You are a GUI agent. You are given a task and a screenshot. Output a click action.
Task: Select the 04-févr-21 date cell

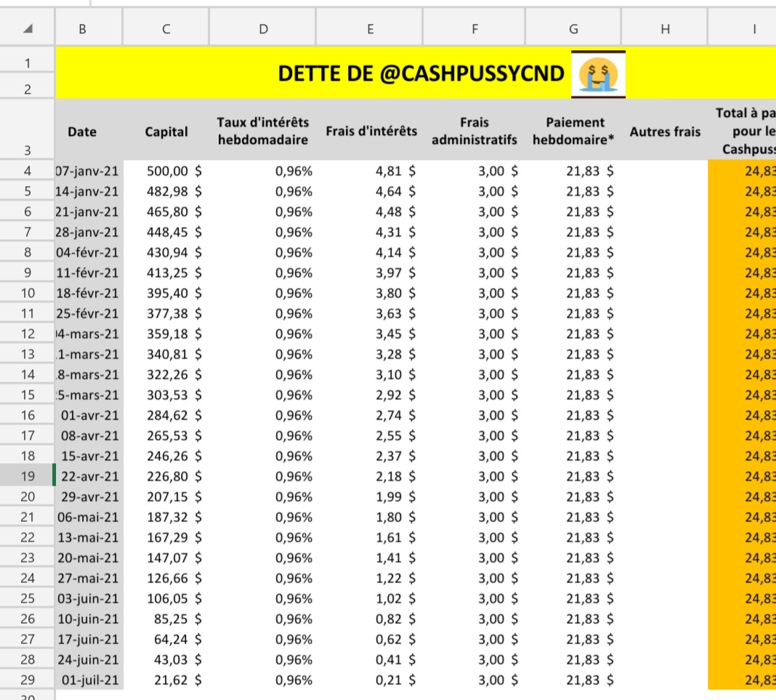click(x=89, y=252)
